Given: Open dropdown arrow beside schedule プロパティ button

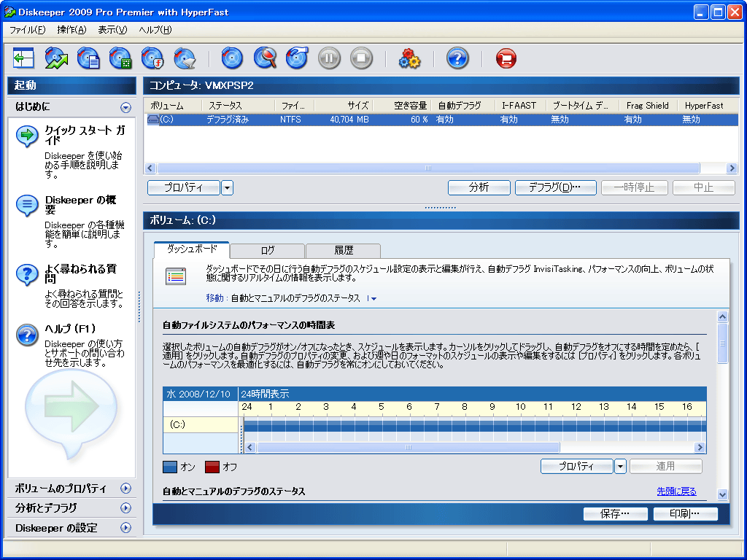Looking at the screenshot, I should (x=620, y=466).
